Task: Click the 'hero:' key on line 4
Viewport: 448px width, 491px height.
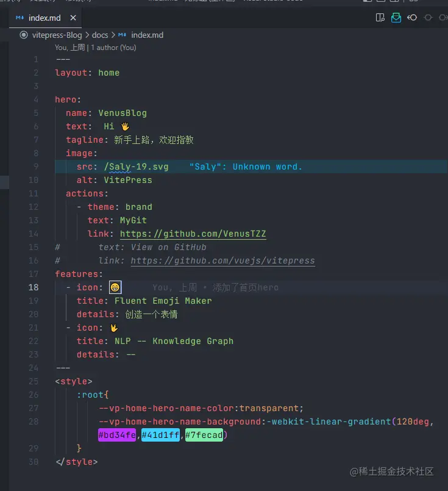Action: (68, 99)
